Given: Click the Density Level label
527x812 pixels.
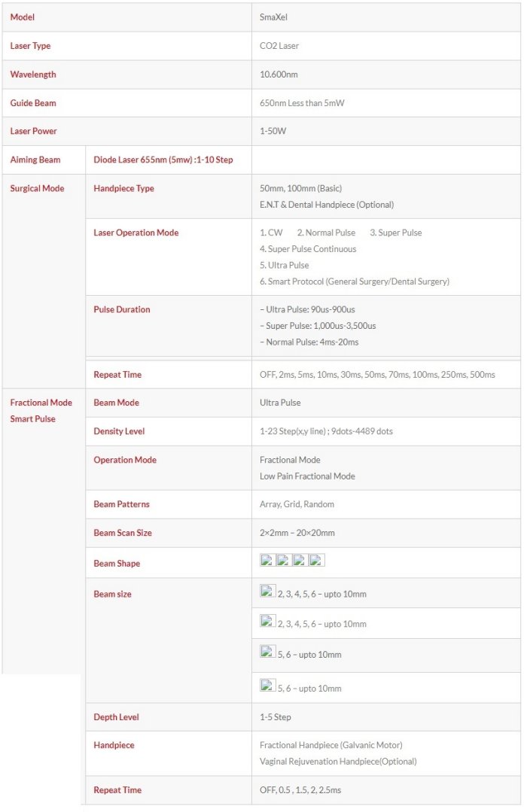Looking at the screenshot, I should click(x=119, y=431).
